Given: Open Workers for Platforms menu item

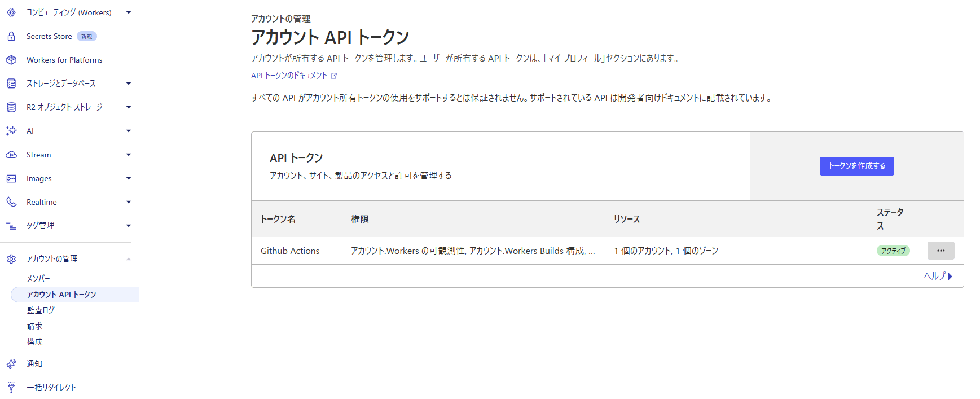Looking at the screenshot, I should coord(64,60).
